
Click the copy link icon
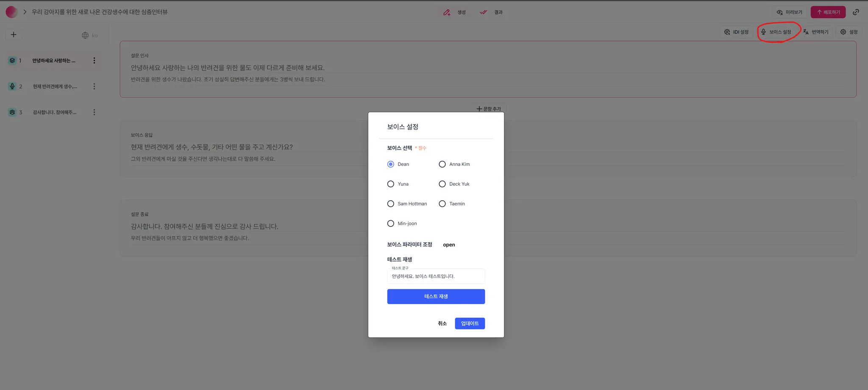(x=856, y=12)
